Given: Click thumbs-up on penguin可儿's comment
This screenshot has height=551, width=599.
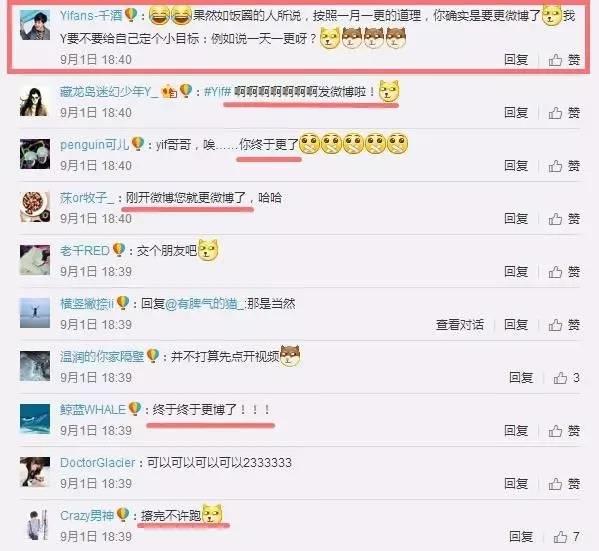Looking at the screenshot, I should pyautogui.click(x=555, y=166).
